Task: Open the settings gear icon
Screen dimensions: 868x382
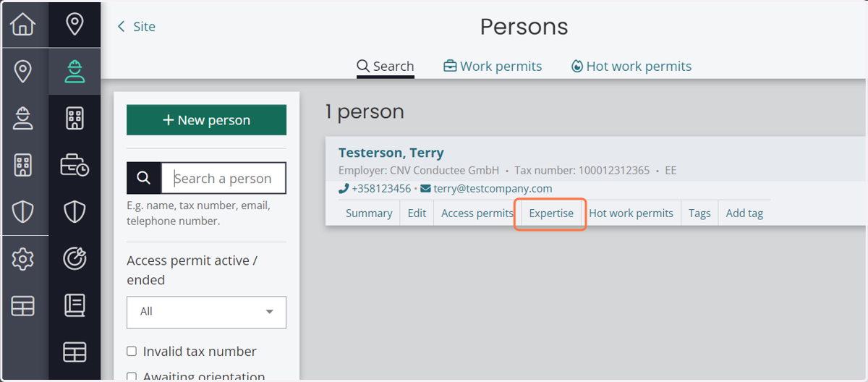Action: [x=23, y=258]
